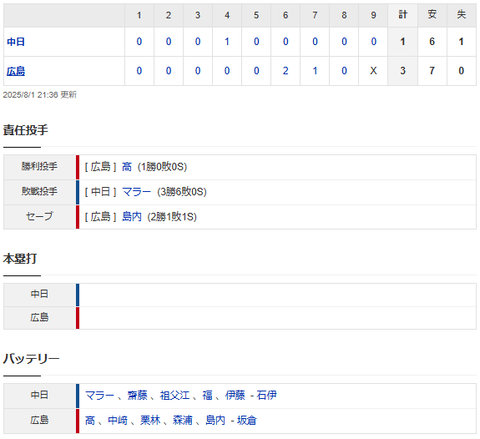Open 齋藤 link in 中日 battery row
Image resolution: width=480 pixels, height=439 pixels.
coord(137,395)
